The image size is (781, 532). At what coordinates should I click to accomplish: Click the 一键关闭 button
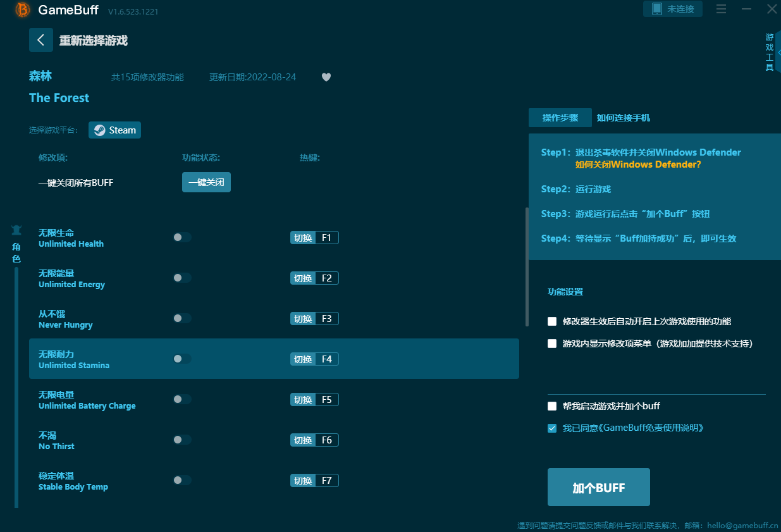pos(206,182)
